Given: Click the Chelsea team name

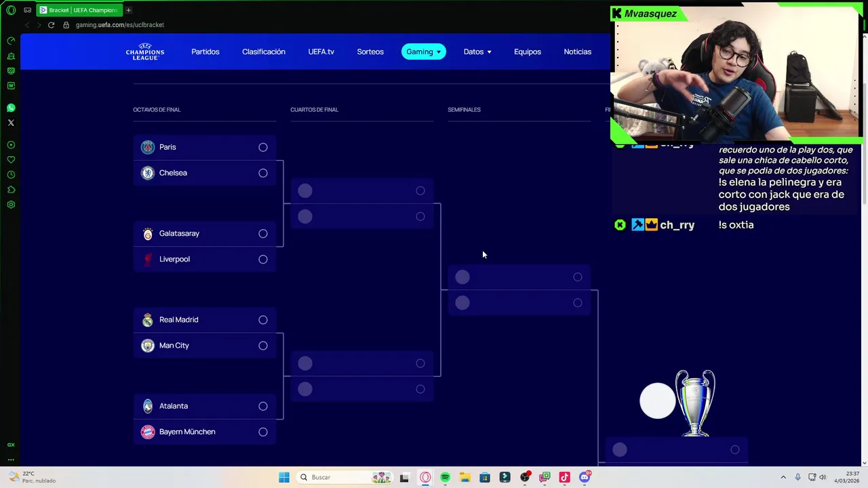Looking at the screenshot, I should point(173,173).
